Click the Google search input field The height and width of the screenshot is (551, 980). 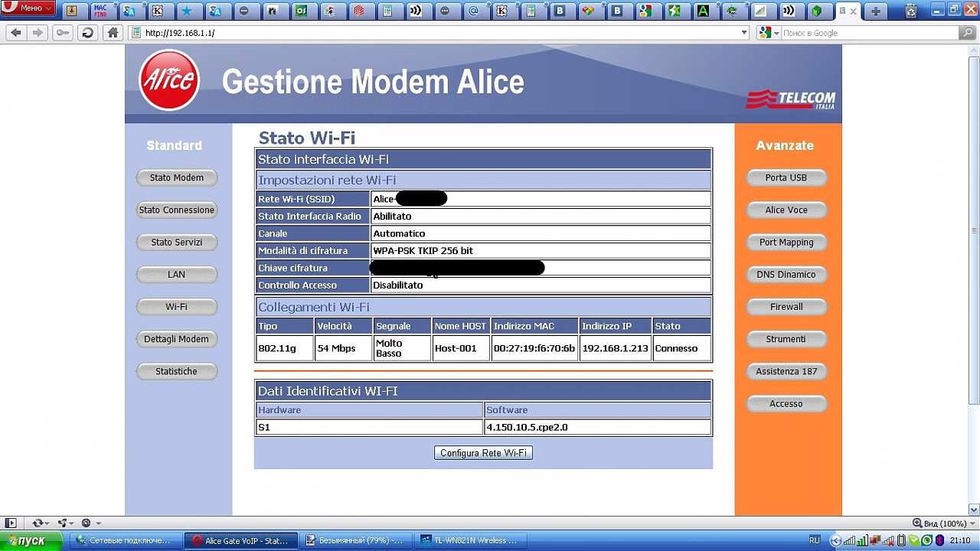(869, 33)
